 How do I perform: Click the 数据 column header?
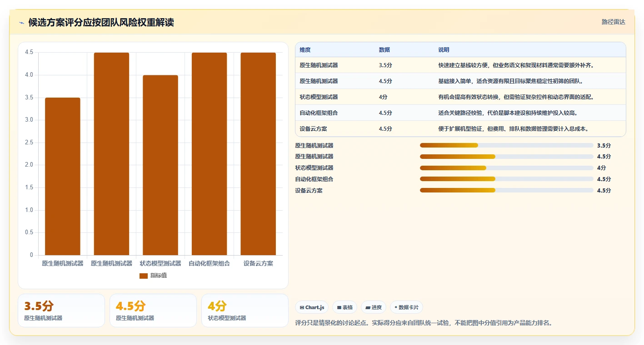point(384,50)
